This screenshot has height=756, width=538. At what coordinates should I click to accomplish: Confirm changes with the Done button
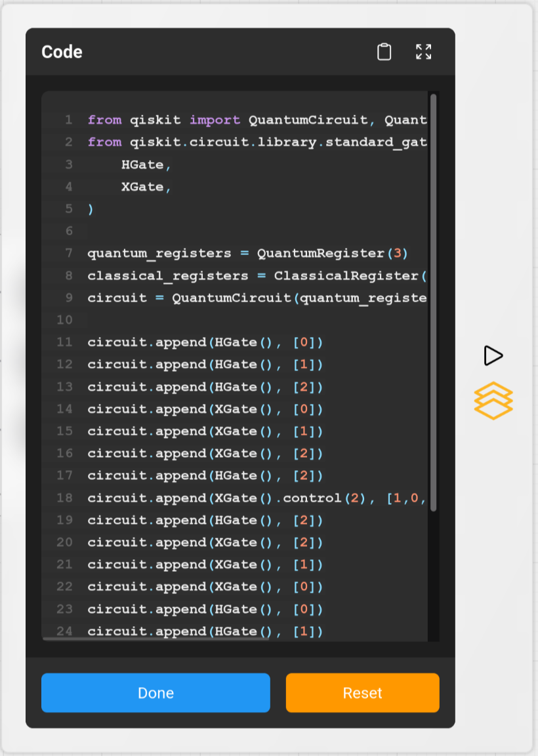pos(155,692)
